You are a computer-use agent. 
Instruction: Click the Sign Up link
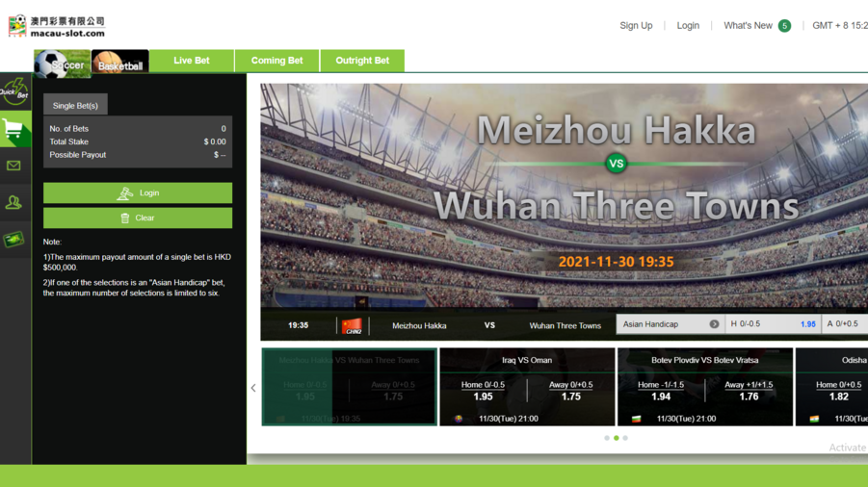[636, 26]
